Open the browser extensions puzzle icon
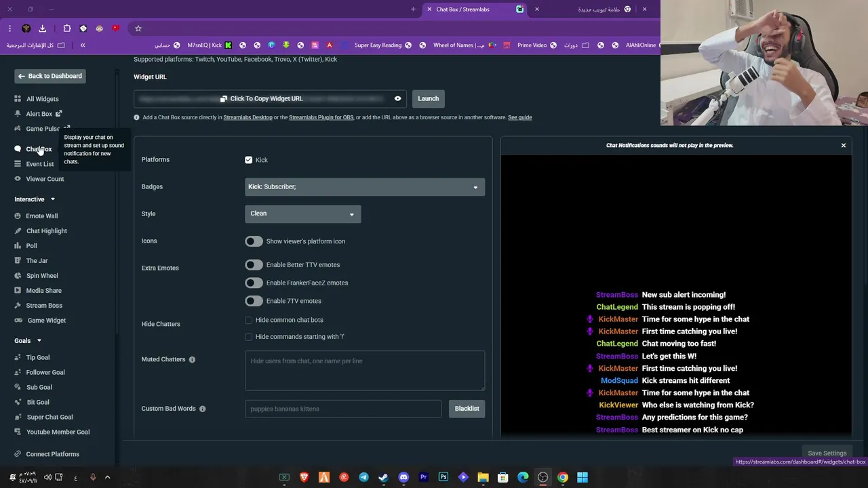 (66, 28)
